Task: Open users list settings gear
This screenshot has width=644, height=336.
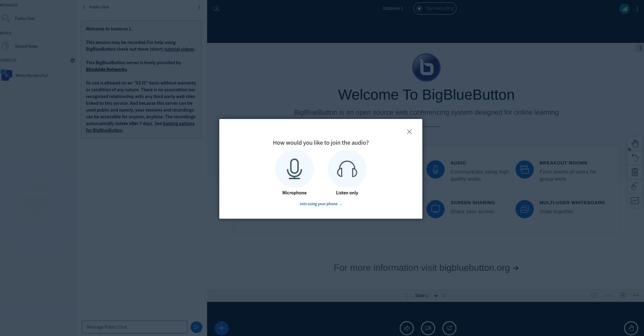Action: pos(72,61)
